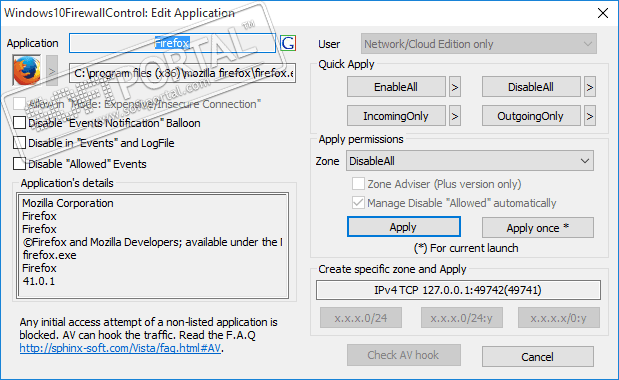Expand the arrow next to the DisableAll button
The image size is (619, 380).
[x=590, y=87]
